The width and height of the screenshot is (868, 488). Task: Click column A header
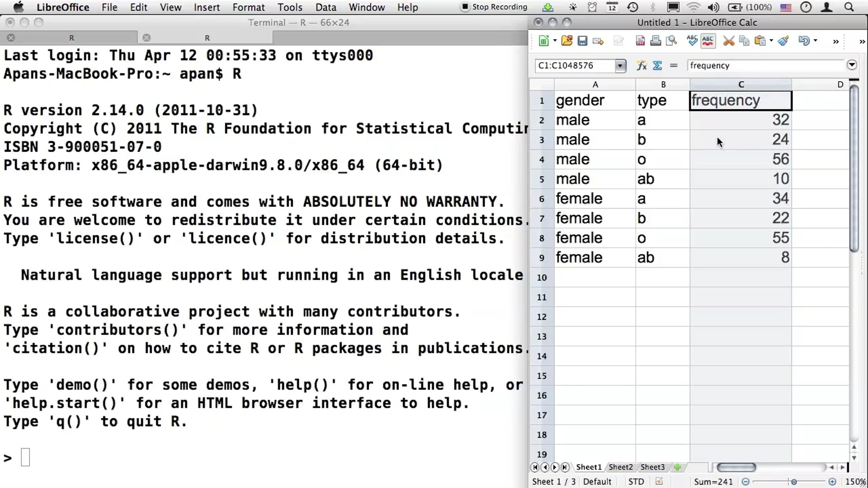tap(595, 84)
